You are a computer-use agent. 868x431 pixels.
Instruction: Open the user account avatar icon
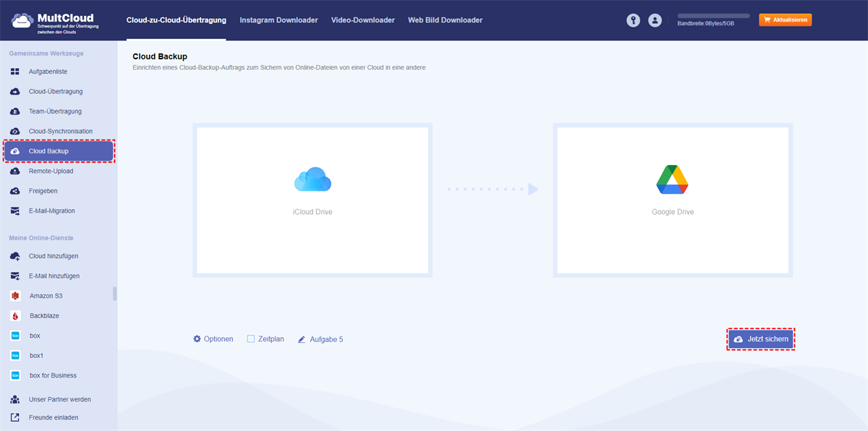[x=655, y=21]
